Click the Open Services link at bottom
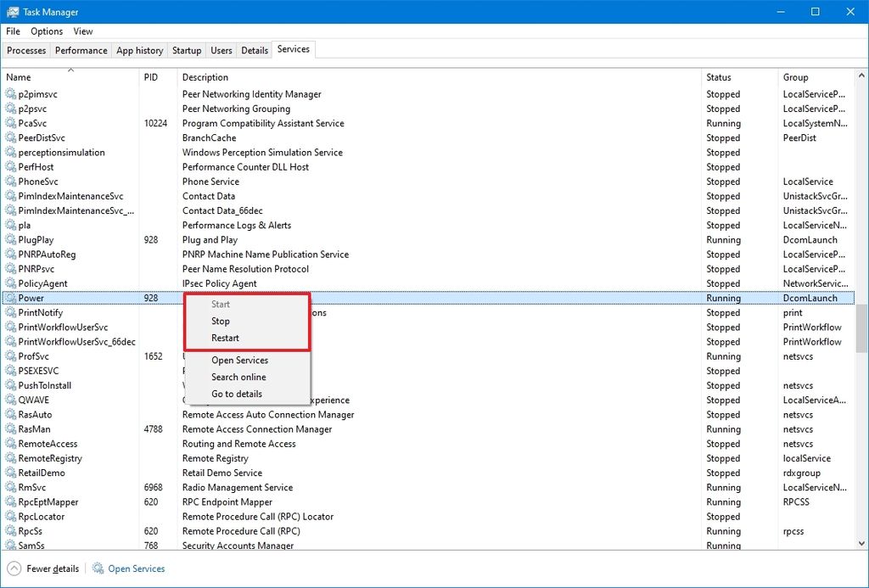The width and height of the screenshot is (869, 588). point(135,568)
